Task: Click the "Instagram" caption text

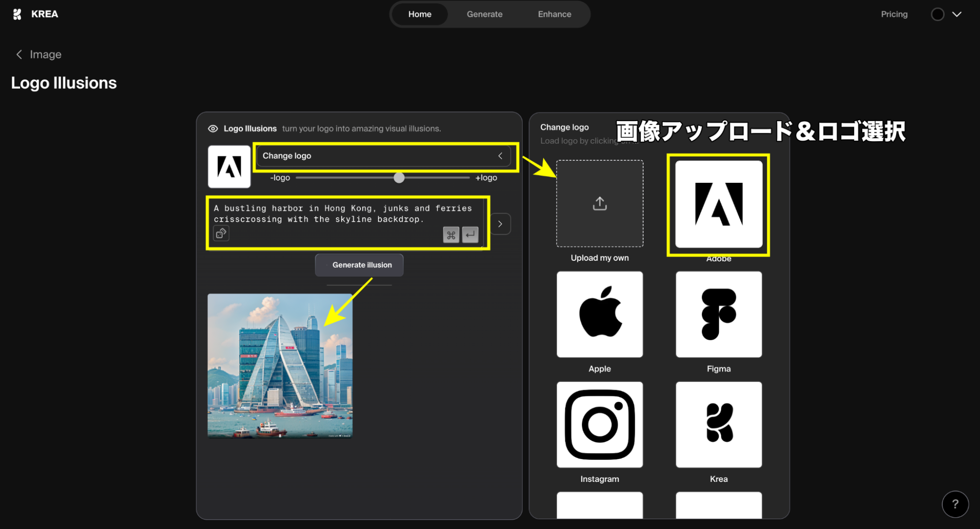Action: [x=600, y=479]
